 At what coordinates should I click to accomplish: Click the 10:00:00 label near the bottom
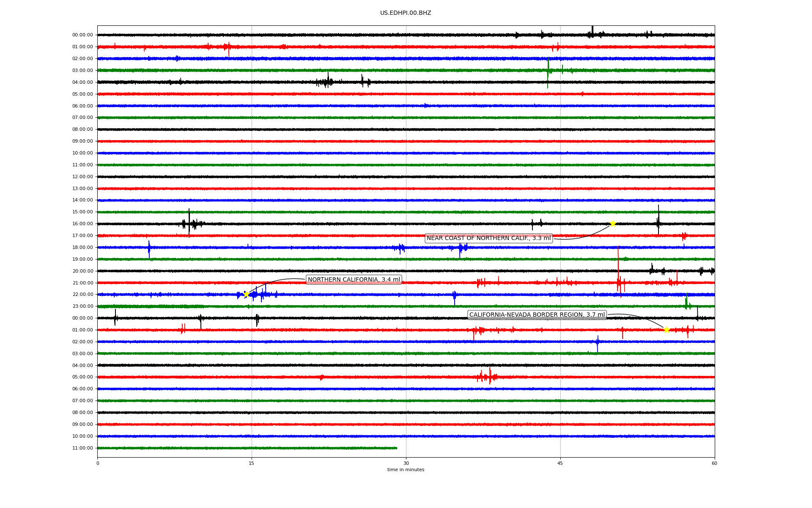click(x=82, y=436)
